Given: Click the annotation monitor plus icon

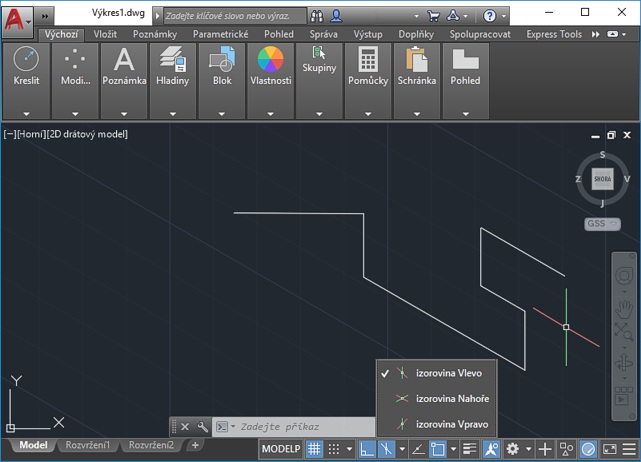Looking at the screenshot, I should (545, 449).
